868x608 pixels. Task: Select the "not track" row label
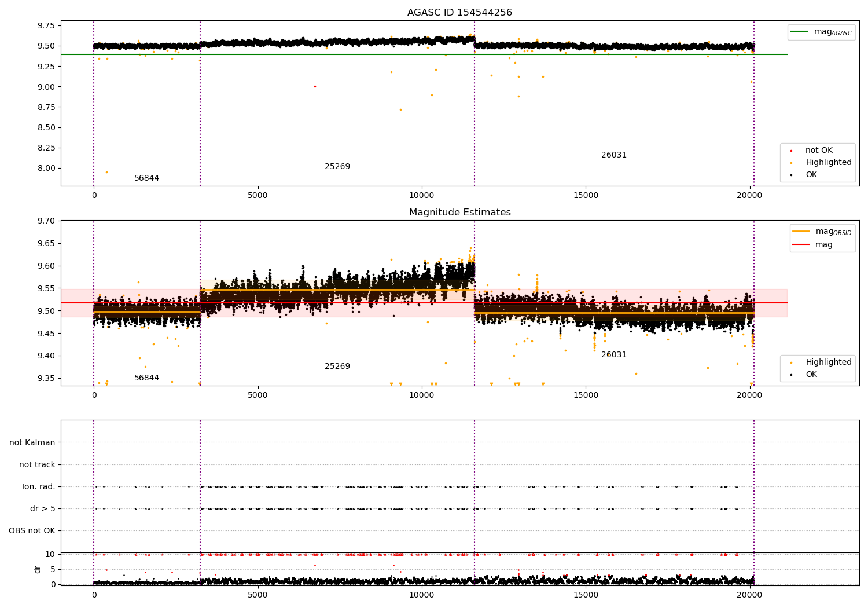pos(37,464)
